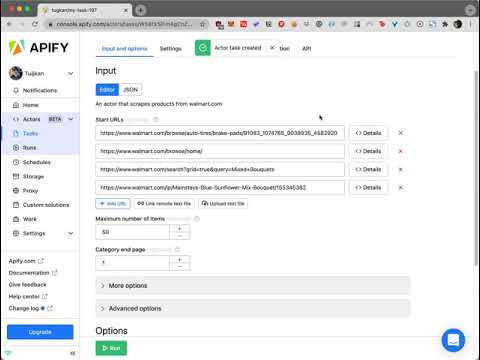480x360 pixels.
Task: Collapse the sidebar with double-arrow icon
Action: (72, 353)
